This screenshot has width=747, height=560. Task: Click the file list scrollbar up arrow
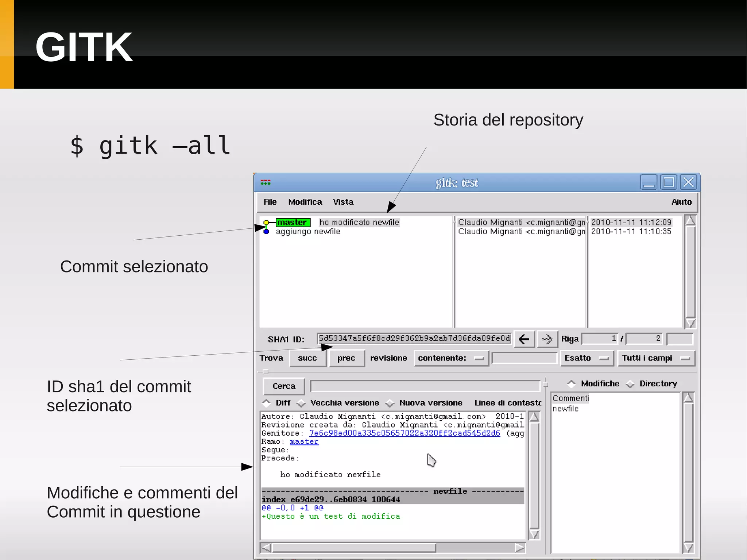pos(688,398)
